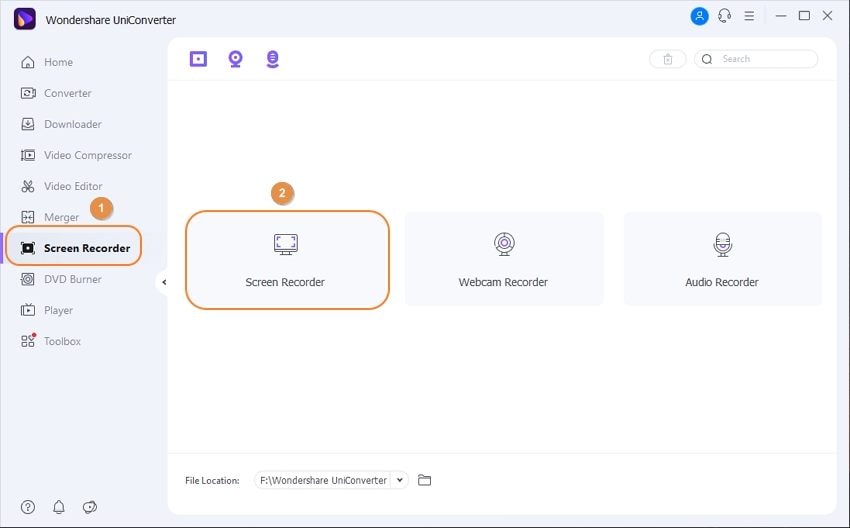Open the file location folder icon
The height and width of the screenshot is (528, 850).
coord(424,480)
